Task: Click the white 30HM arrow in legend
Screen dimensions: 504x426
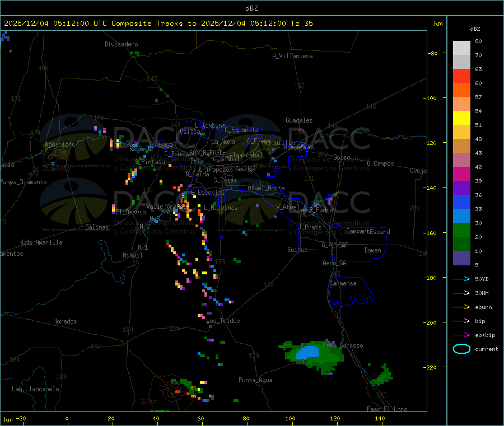Action: [x=461, y=293]
